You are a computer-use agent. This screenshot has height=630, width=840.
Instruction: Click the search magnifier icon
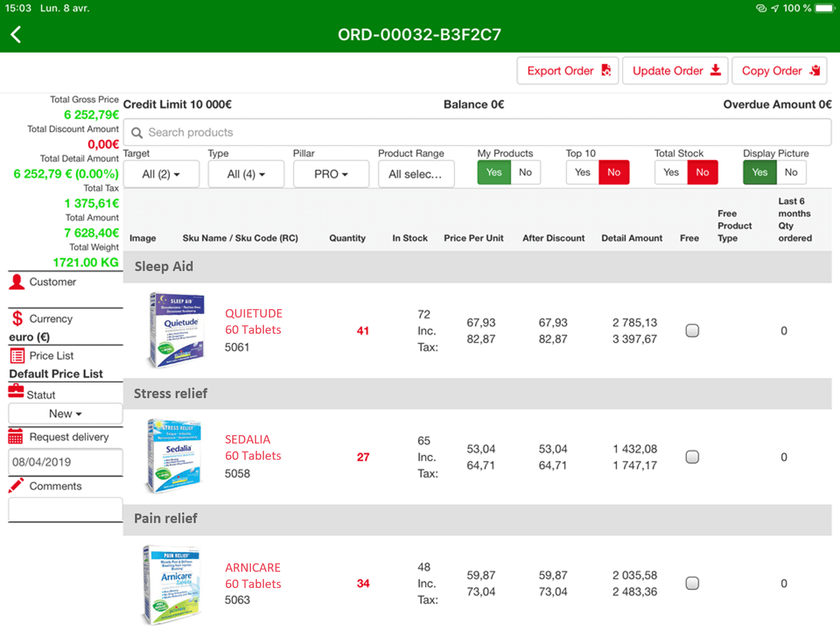click(x=137, y=133)
